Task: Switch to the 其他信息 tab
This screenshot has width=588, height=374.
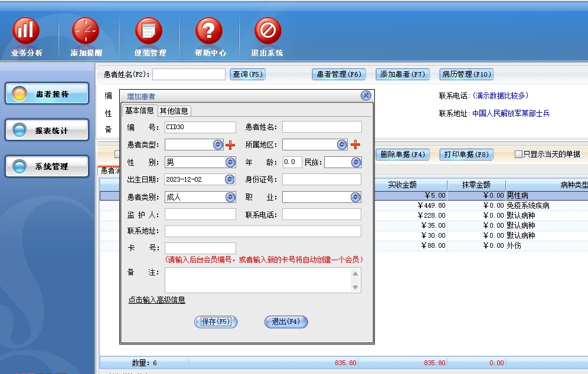Action: coord(174,111)
